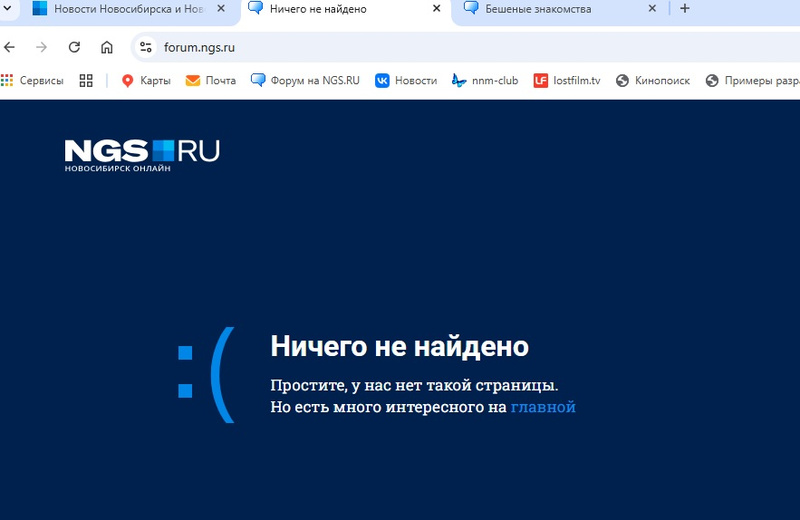Open the browser home page
800x520 pixels.
(107, 47)
